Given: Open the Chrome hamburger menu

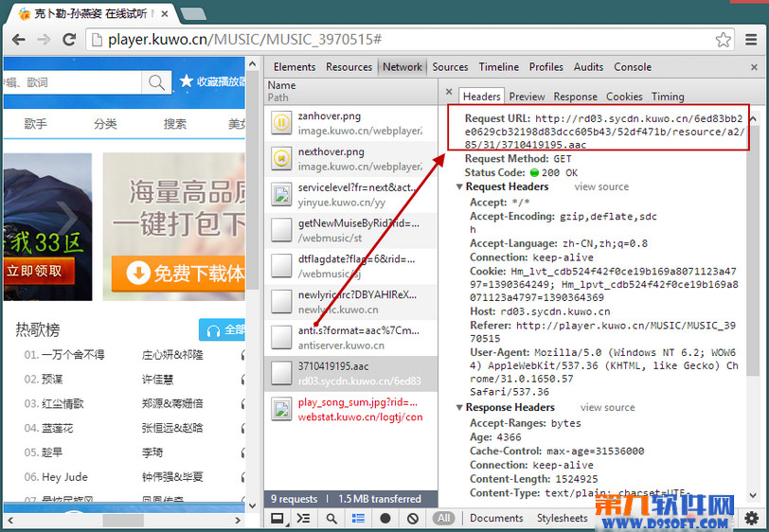Looking at the screenshot, I should click(x=752, y=40).
